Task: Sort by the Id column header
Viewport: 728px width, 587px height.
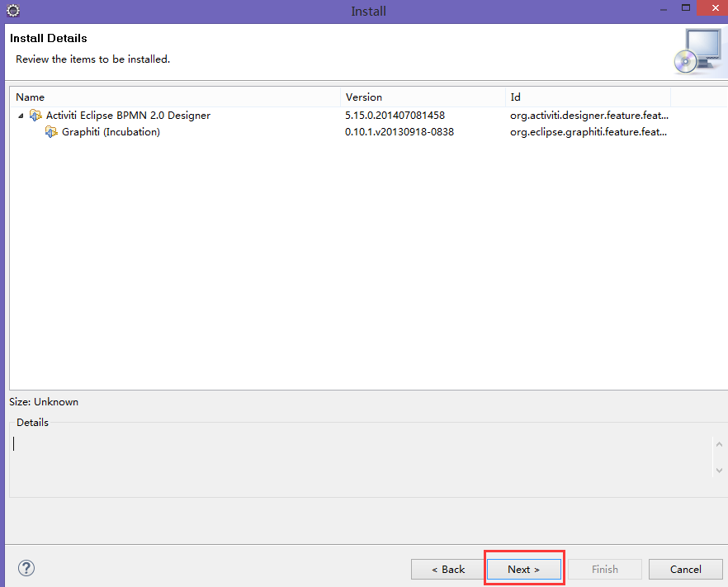Action: tap(587, 97)
